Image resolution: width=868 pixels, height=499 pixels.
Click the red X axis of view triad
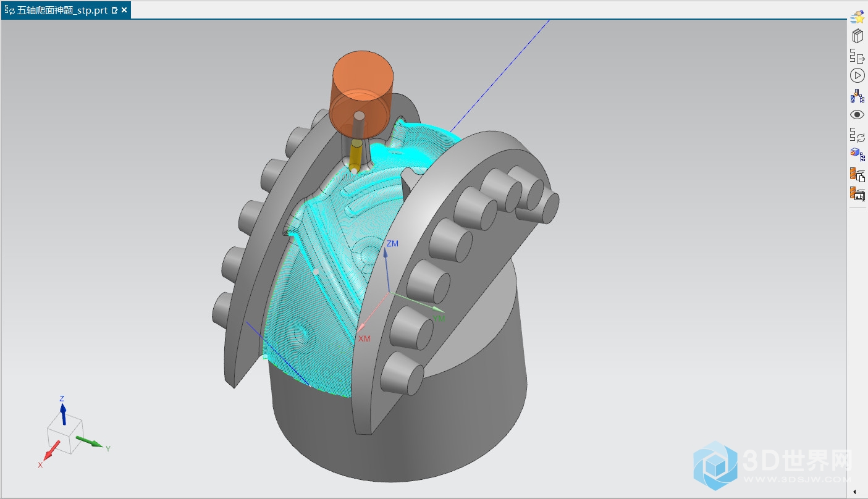[x=52, y=451]
